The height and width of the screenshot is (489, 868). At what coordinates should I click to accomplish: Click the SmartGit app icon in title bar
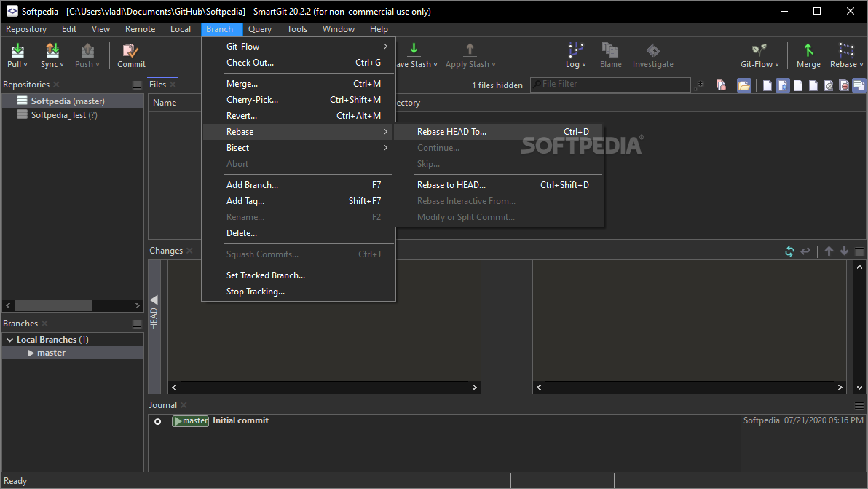pos(12,11)
